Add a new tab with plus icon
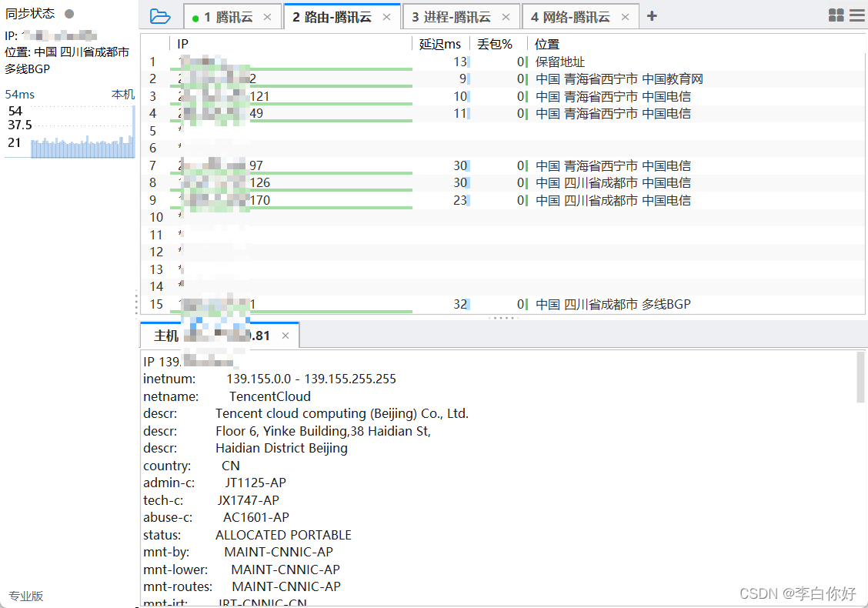This screenshot has width=868, height=608. click(x=652, y=16)
